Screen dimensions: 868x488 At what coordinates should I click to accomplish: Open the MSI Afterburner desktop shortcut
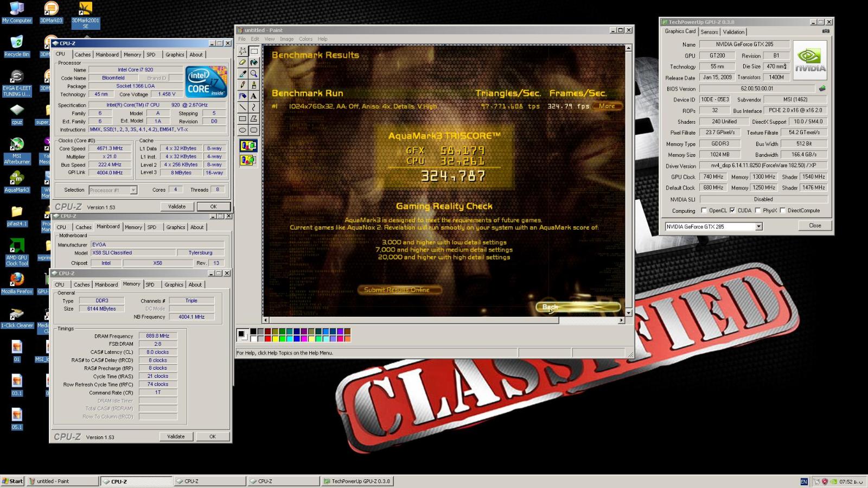(17, 151)
